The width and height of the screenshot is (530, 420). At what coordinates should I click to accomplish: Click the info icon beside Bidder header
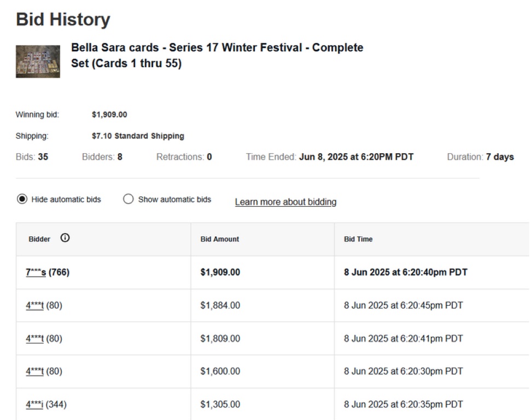[x=65, y=238]
